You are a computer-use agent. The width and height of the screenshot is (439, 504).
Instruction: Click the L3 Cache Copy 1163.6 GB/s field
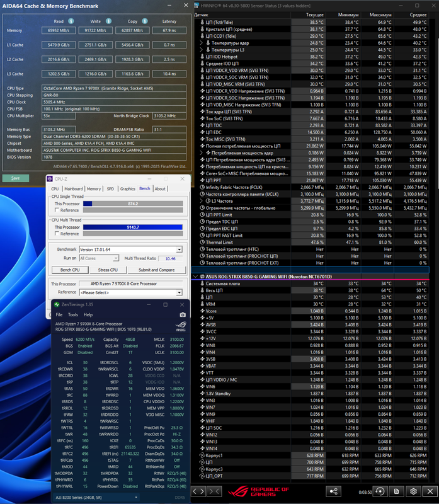point(132,74)
